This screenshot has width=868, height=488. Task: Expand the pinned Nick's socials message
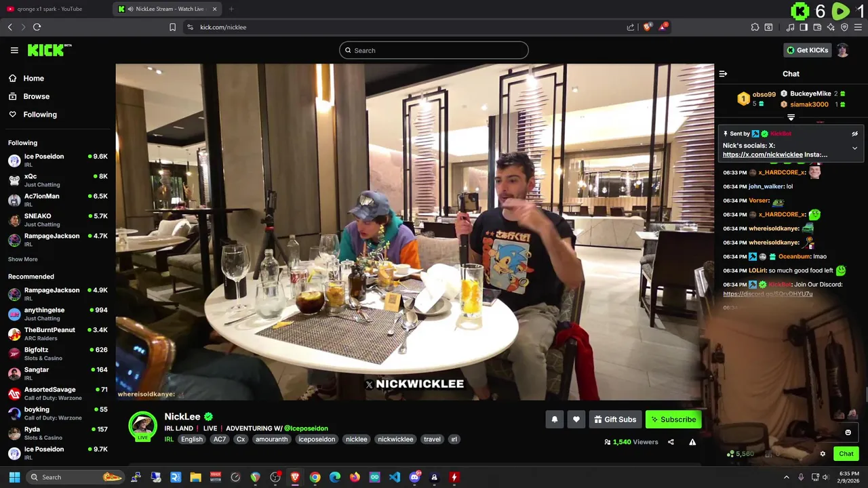[854, 148]
